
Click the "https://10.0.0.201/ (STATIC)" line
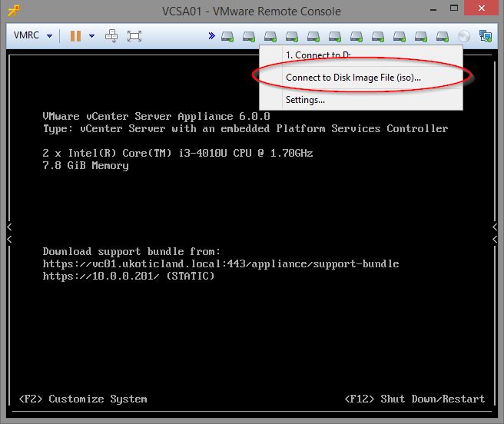[x=128, y=276]
